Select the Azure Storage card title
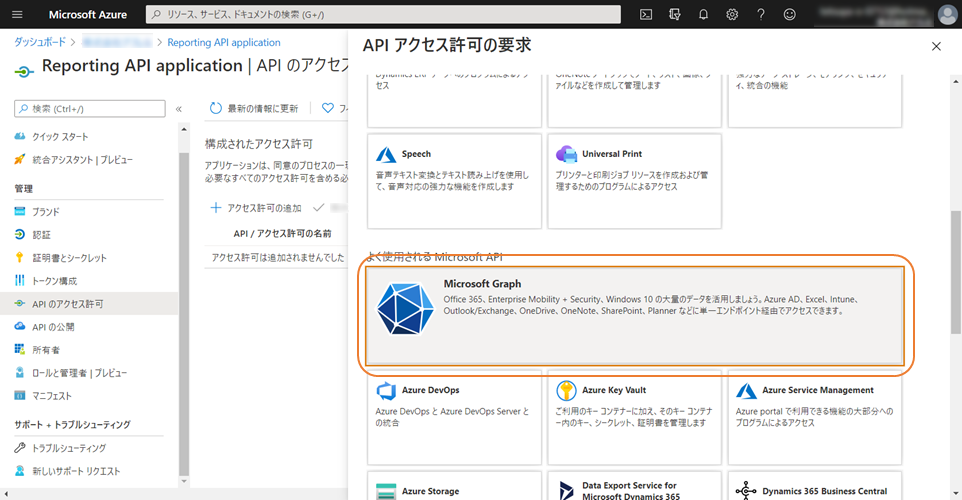This screenshot has height=500, width=962. 430,491
